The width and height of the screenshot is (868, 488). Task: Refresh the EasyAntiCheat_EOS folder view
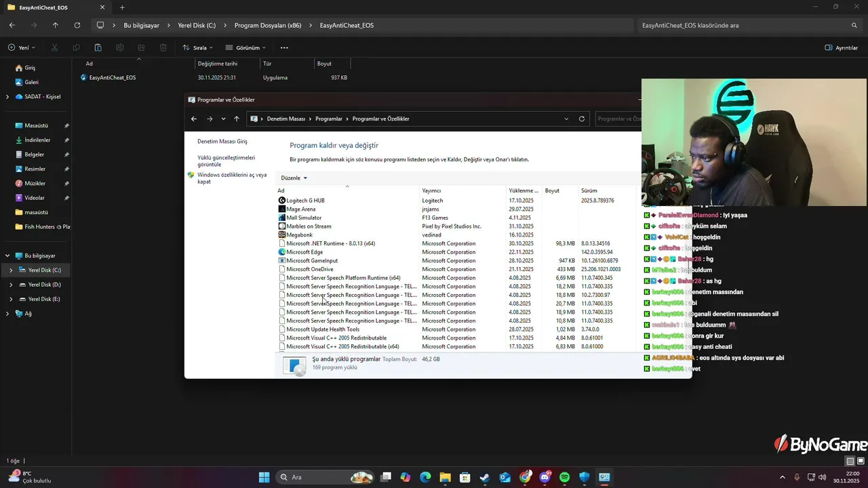tap(77, 25)
